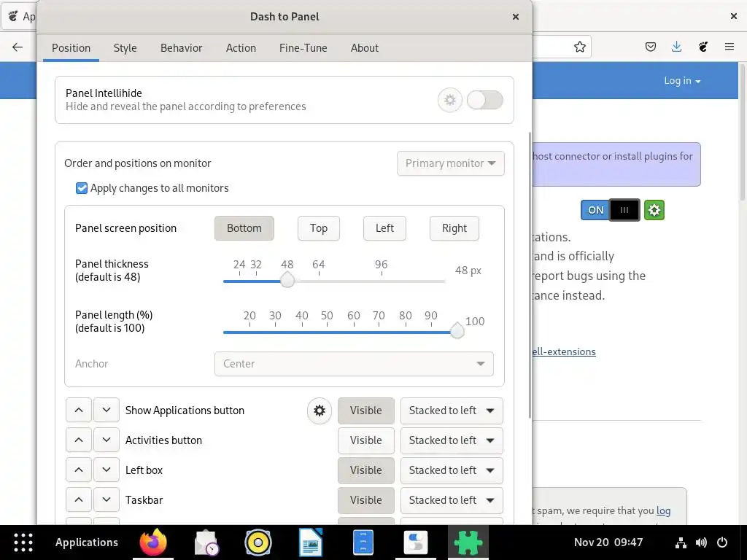Open green extension settings gear on webpage
This screenshot has width=747, height=560.
(x=654, y=210)
